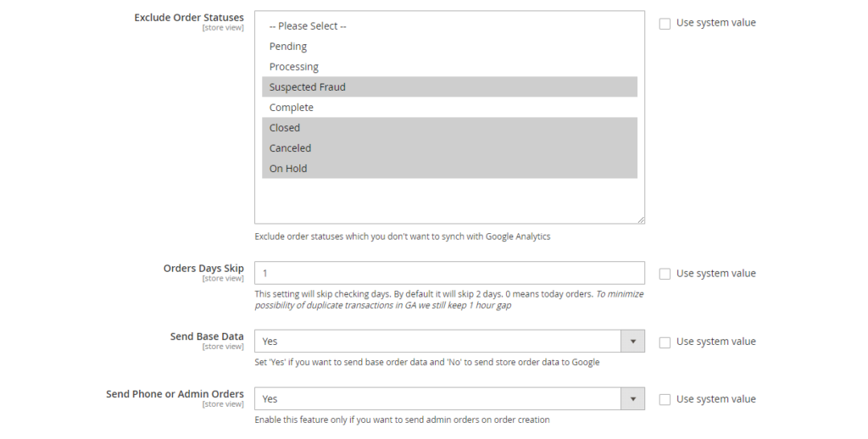Screen dimensions: 868x439
Task: Open the Send Base Data dropdown arrow
Action: pos(632,342)
